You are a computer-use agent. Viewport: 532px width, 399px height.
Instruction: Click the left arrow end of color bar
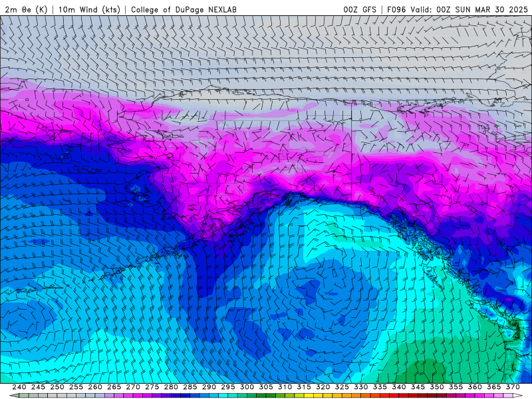13,396
